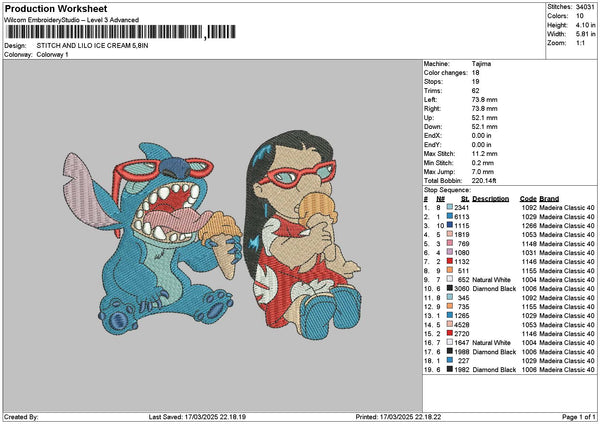Viewport: 600px width, 424px height.
Task: Click the Description column header
Action: [x=491, y=199]
